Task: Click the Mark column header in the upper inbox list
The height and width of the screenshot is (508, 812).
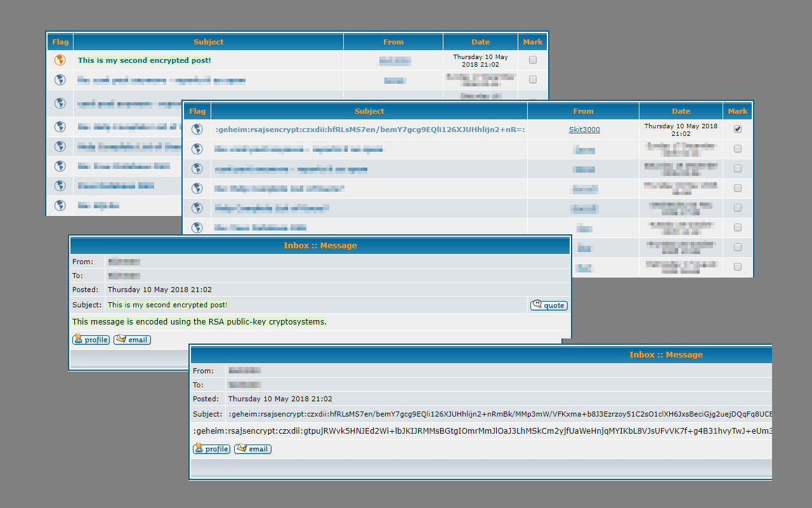Action: [x=533, y=42]
